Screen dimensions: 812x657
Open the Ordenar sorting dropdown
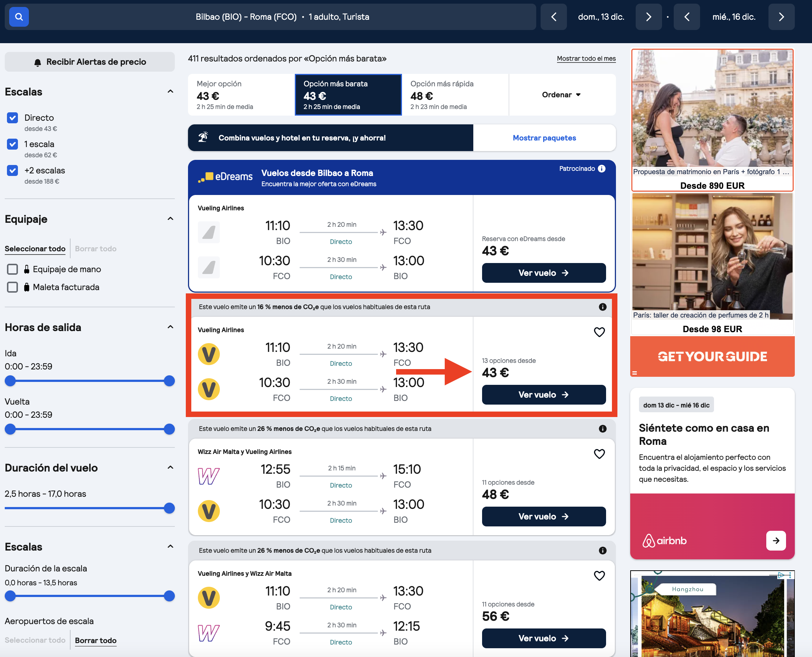562,95
